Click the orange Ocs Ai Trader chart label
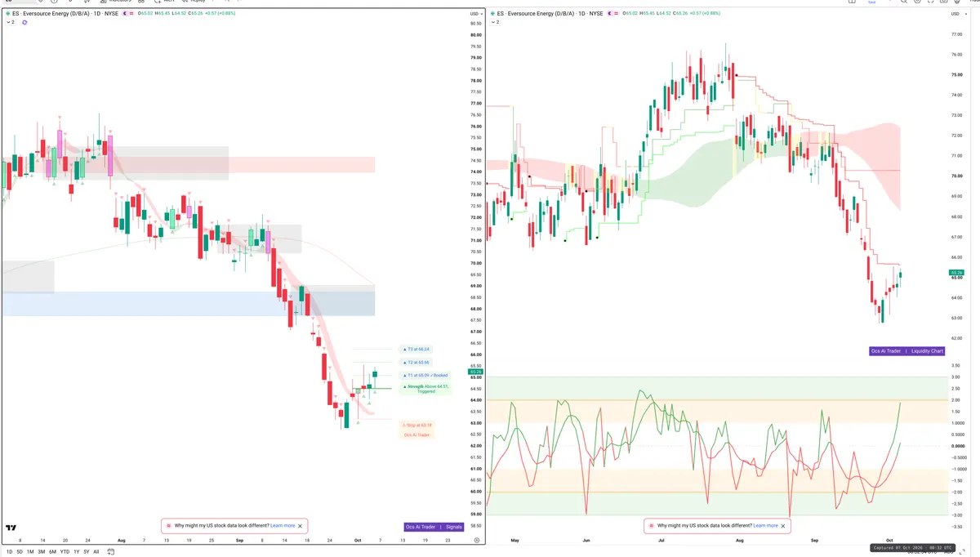Image resolution: width=980 pixels, height=557 pixels. tap(417, 434)
